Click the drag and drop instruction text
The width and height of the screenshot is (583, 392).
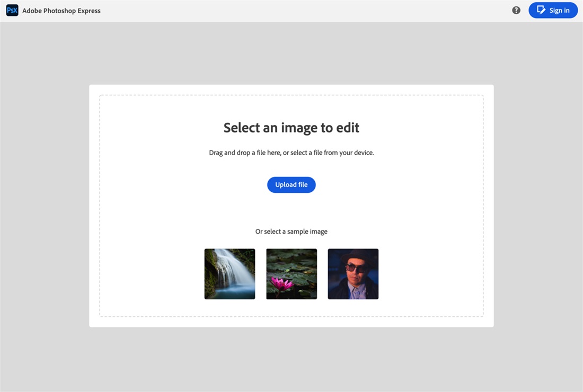coord(291,153)
